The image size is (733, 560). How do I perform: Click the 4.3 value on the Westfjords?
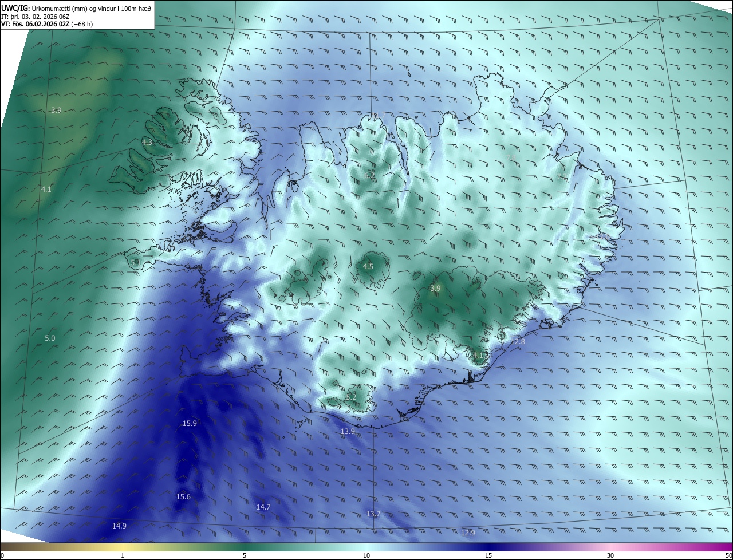[x=147, y=143]
